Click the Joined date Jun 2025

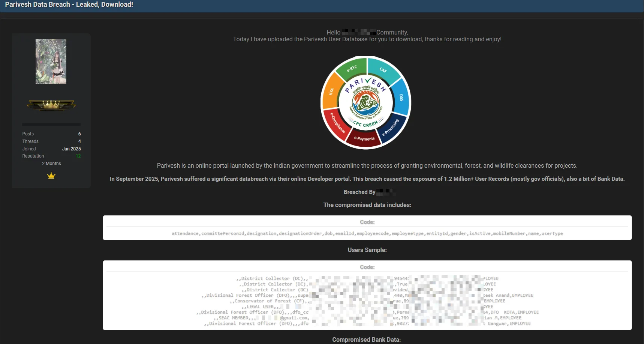click(x=71, y=149)
